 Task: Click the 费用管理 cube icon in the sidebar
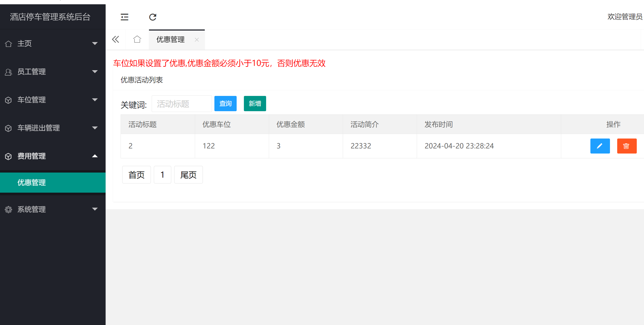click(8, 156)
